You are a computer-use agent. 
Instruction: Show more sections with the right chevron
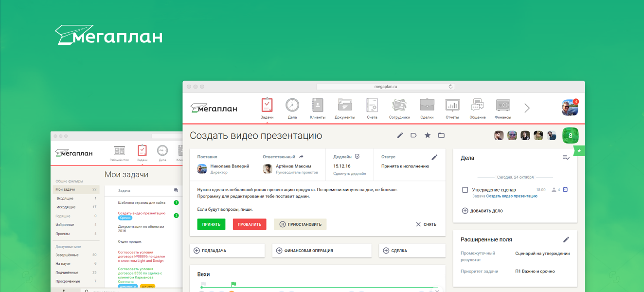click(x=527, y=108)
